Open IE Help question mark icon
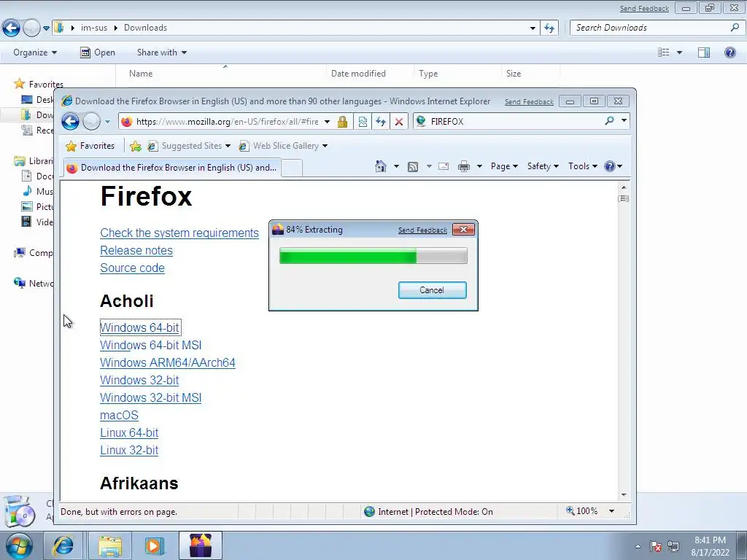 [x=609, y=166]
